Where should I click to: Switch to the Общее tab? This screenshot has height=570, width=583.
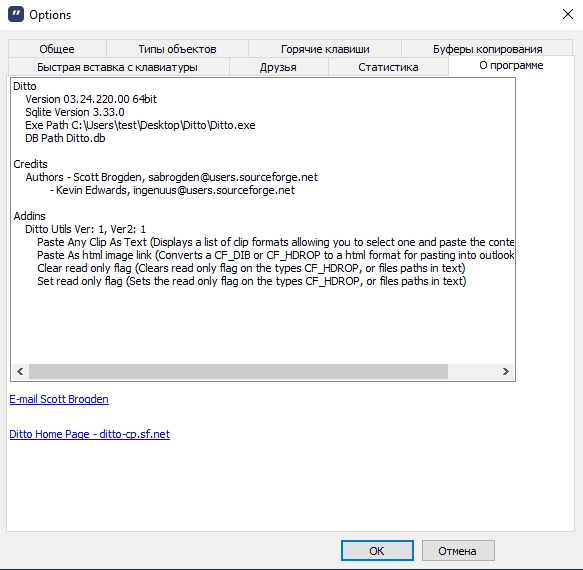[57, 49]
